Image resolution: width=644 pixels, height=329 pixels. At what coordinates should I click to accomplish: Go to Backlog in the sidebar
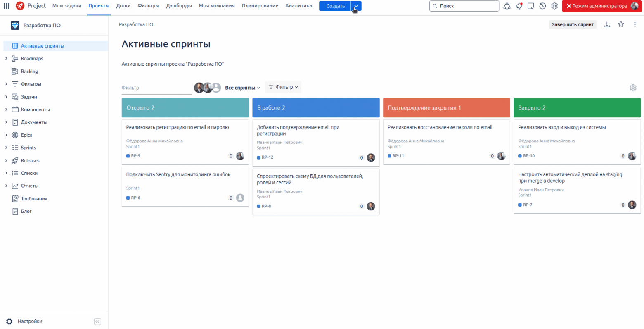[x=29, y=72]
